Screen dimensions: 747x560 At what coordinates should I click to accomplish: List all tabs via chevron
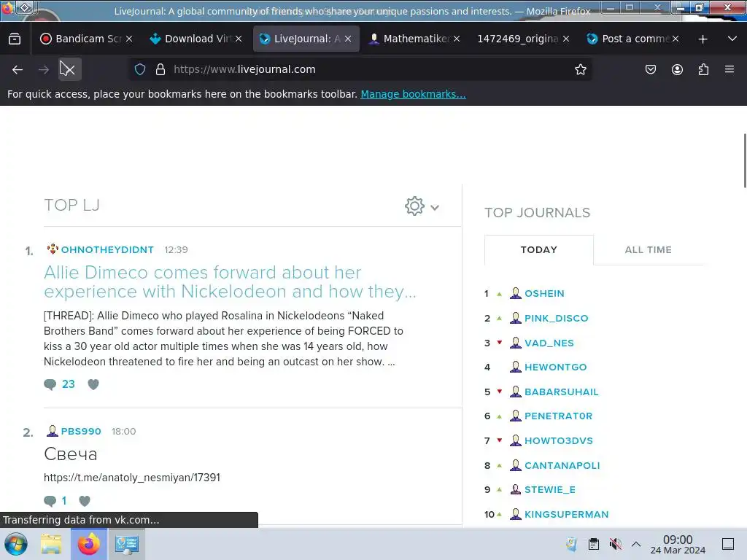point(732,39)
